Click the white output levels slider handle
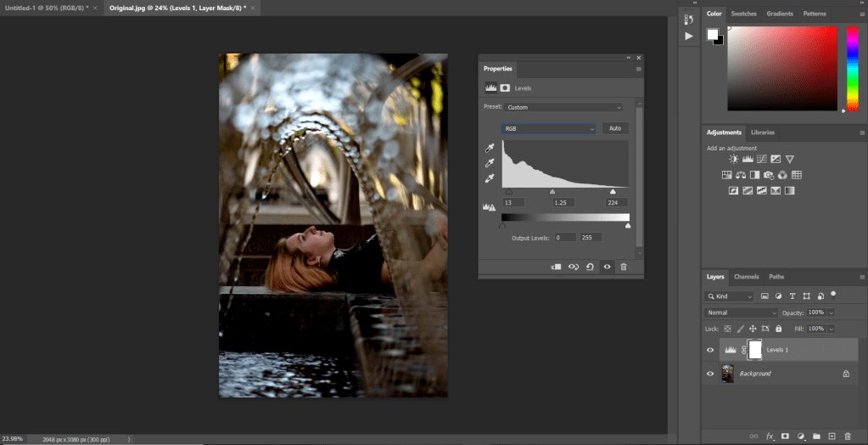The height and width of the screenshot is (445, 868). click(628, 226)
